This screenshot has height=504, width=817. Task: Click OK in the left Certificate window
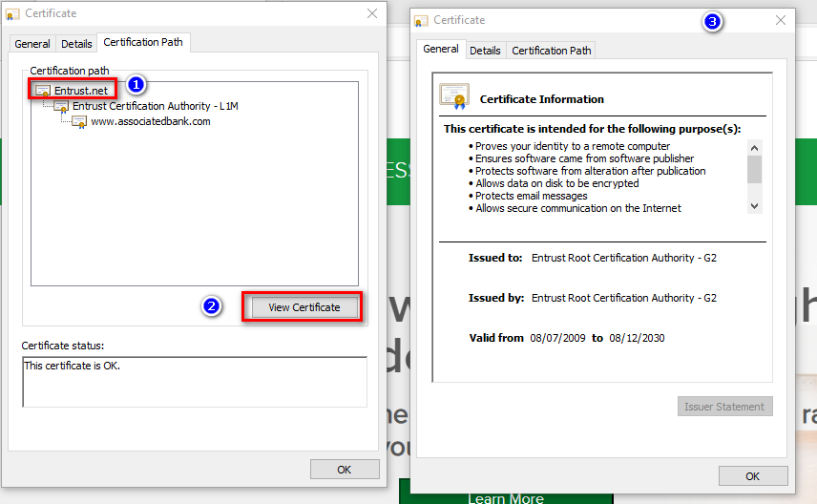click(x=345, y=470)
